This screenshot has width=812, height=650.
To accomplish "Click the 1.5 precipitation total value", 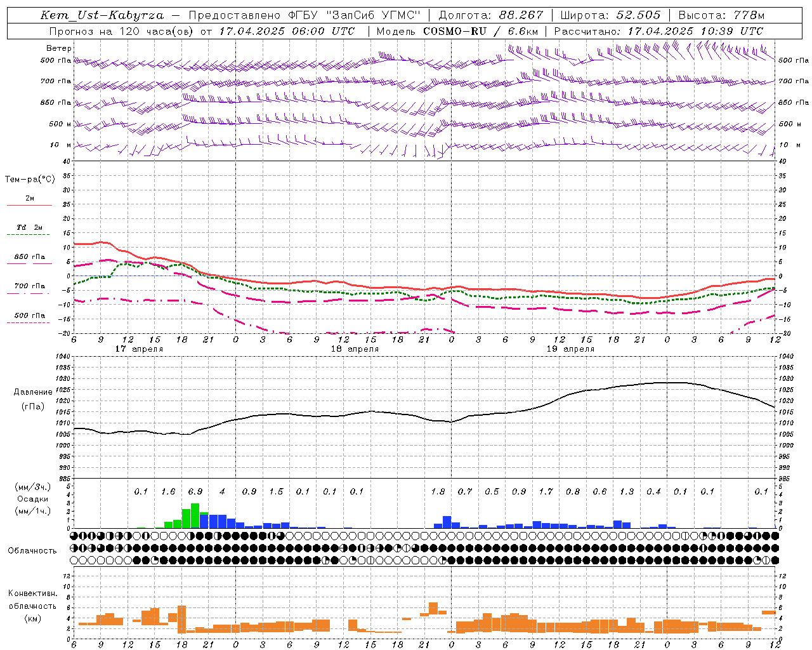I will (x=276, y=491).
